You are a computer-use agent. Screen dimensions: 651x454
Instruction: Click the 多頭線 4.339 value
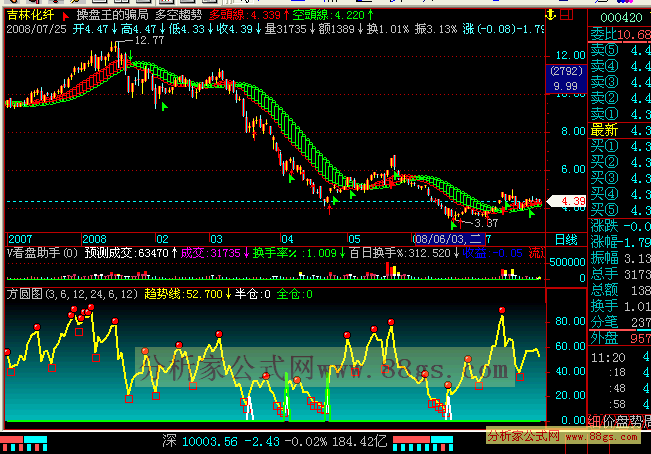pyautogui.click(x=249, y=15)
